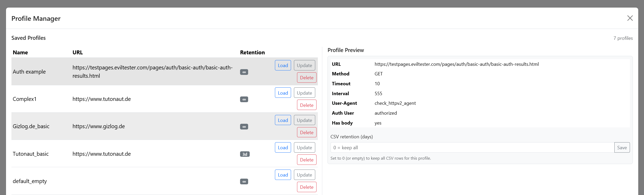Update the Gizlog.de_basic profile

click(x=304, y=120)
